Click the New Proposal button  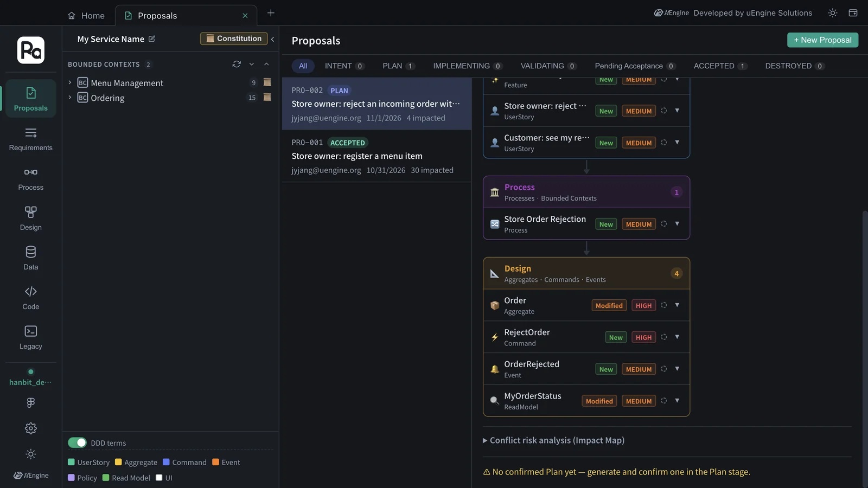pyautogui.click(x=822, y=40)
